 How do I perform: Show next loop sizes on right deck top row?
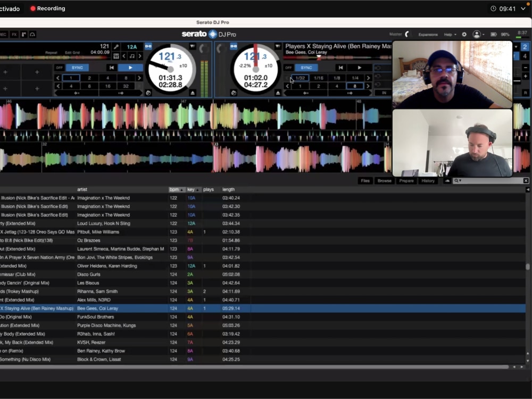368,78
